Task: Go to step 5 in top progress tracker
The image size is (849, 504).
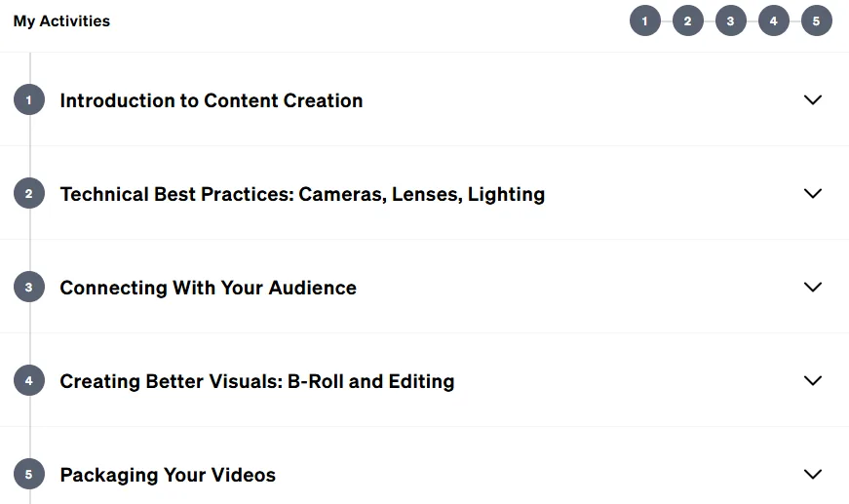Action: tap(817, 21)
